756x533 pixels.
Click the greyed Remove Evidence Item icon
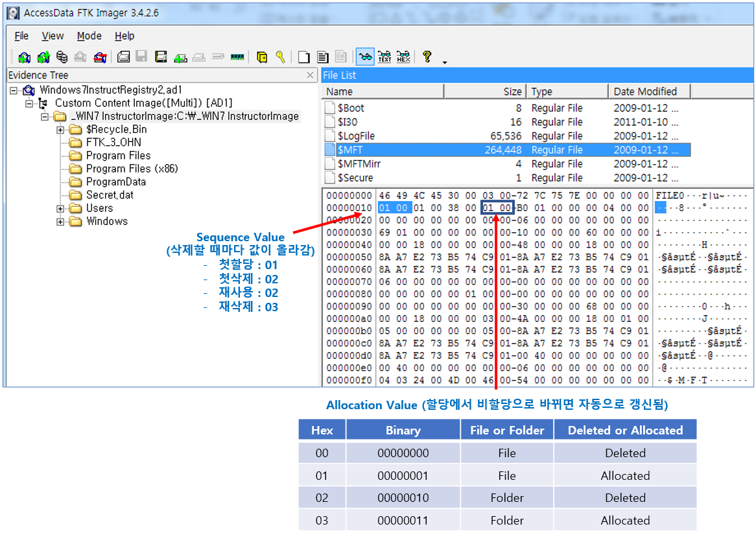[x=80, y=57]
